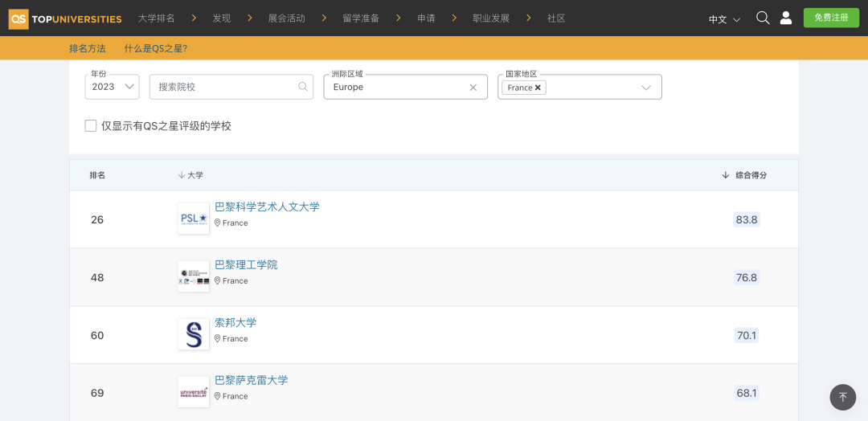Remove the France tag with its X
This screenshot has width=868, height=421.
pos(538,88)
